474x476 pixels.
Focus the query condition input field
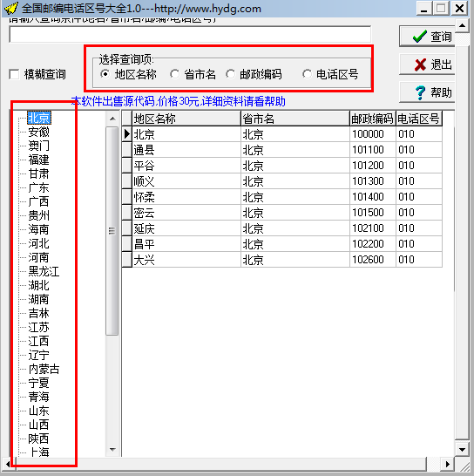coord(190,34)
